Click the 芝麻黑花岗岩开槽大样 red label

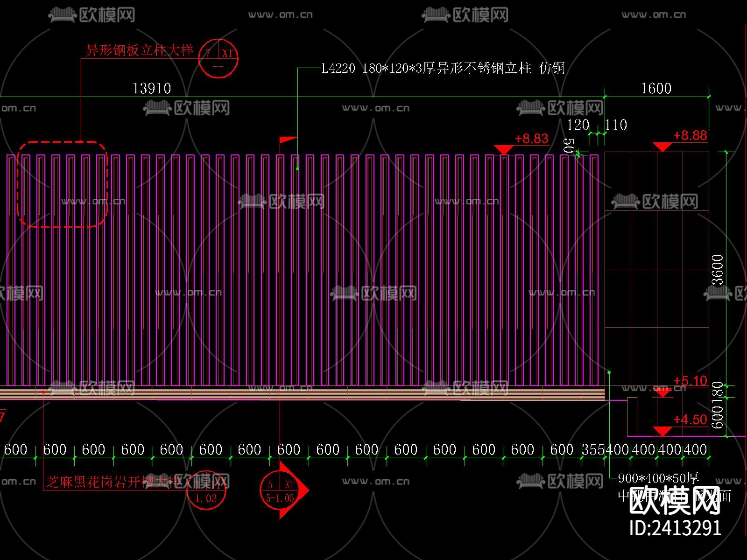click(x=113, y=482)
